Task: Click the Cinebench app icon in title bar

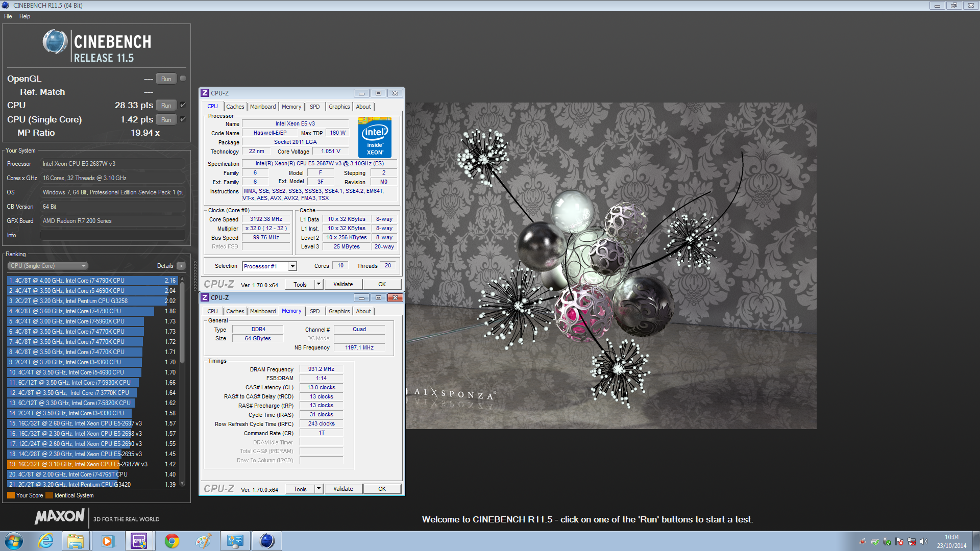Action: pyautogui.click(x=6, y=5)
